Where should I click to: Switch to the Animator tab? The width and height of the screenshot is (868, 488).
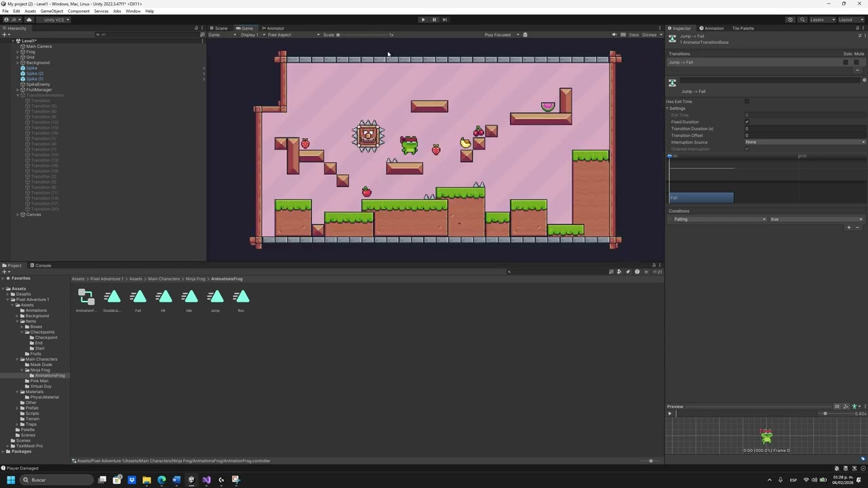[273, 28]
